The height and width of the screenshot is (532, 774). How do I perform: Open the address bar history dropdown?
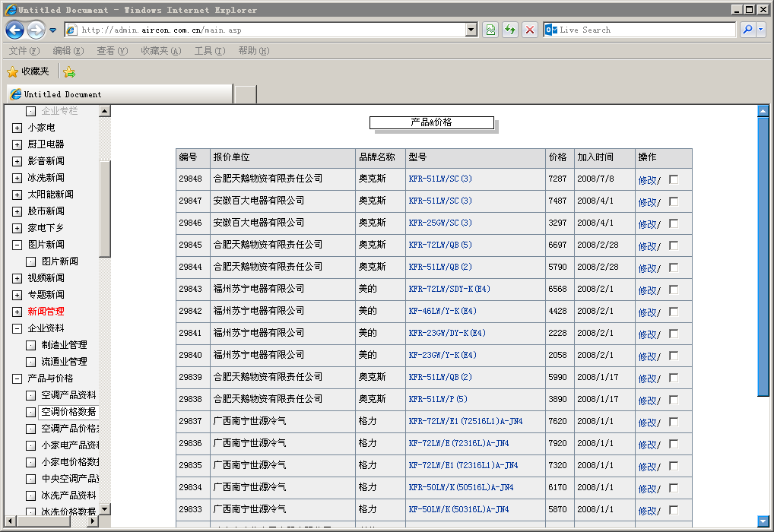point(471,30)
